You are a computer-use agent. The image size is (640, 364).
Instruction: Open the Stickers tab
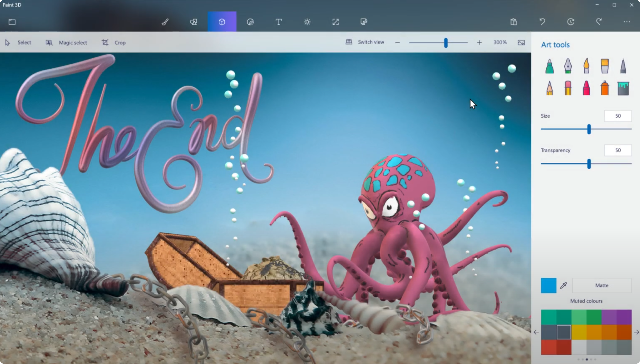pos(250,22)
